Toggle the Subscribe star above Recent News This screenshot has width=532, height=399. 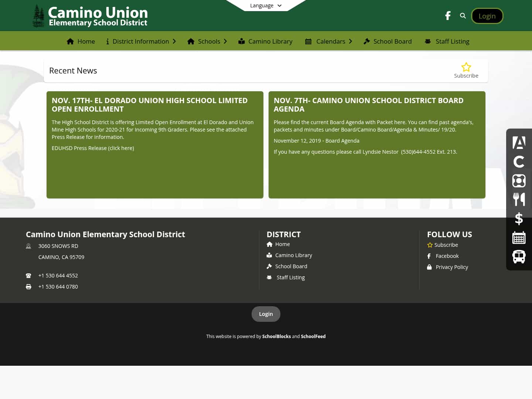click(x=466, y=67)
